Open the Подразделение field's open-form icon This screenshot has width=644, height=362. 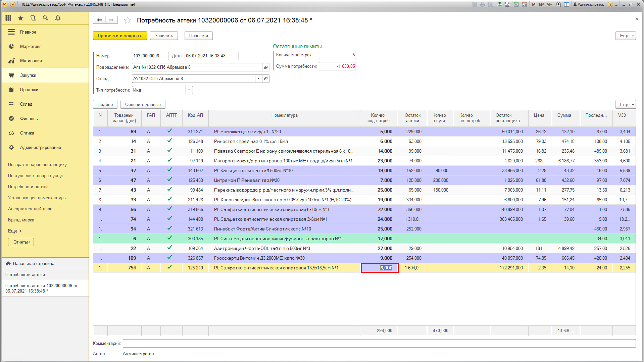266,67
